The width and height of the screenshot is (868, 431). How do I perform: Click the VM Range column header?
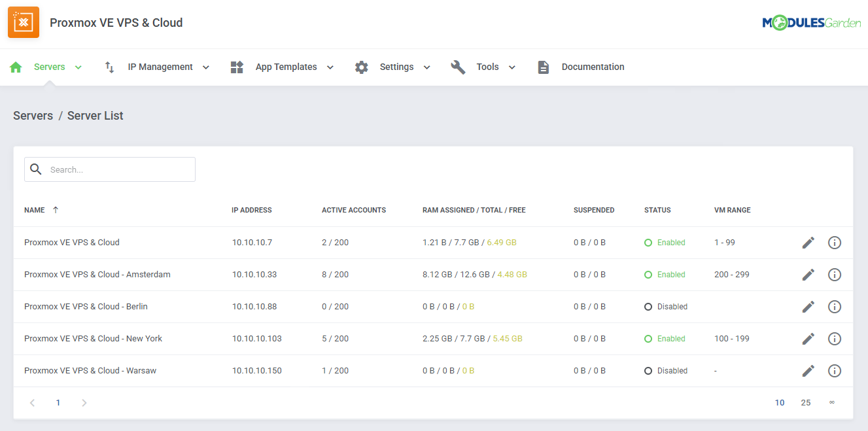[x=733, y=210]
